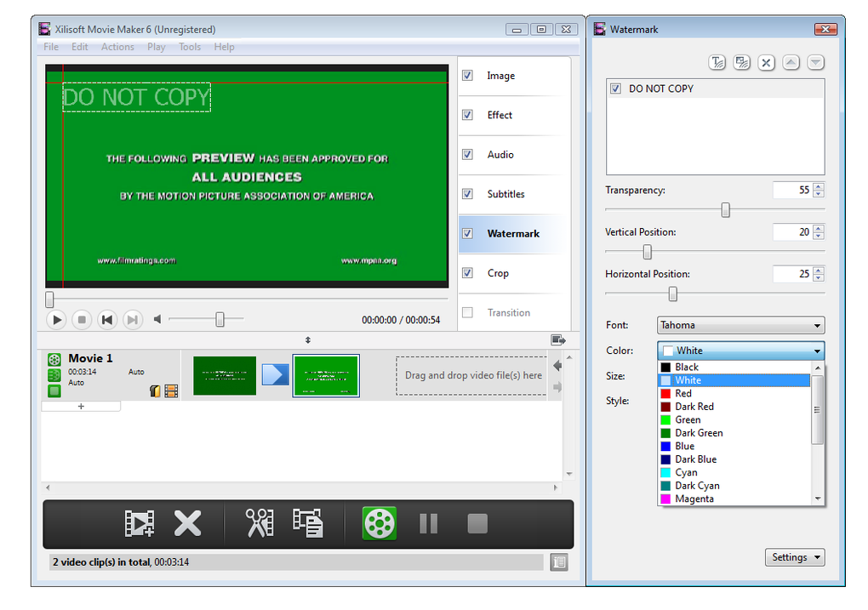Delete the selected clip
This screenshot has width=868, height=610.
click(187, 523)
